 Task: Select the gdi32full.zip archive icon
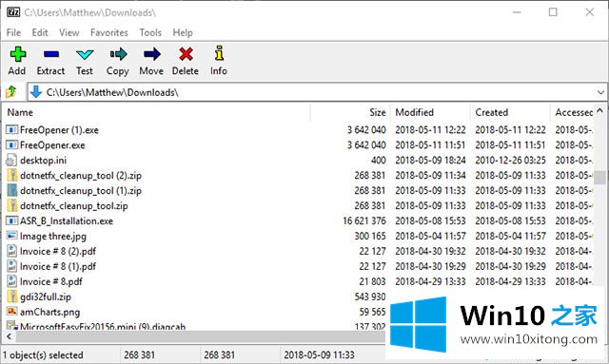[x=12, y=297]
